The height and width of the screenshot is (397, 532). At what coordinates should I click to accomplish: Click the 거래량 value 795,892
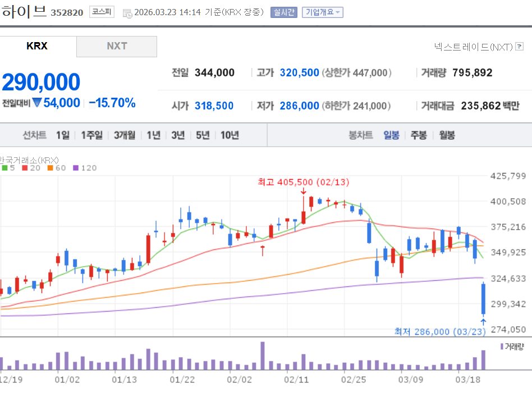[x=473, y=72]
